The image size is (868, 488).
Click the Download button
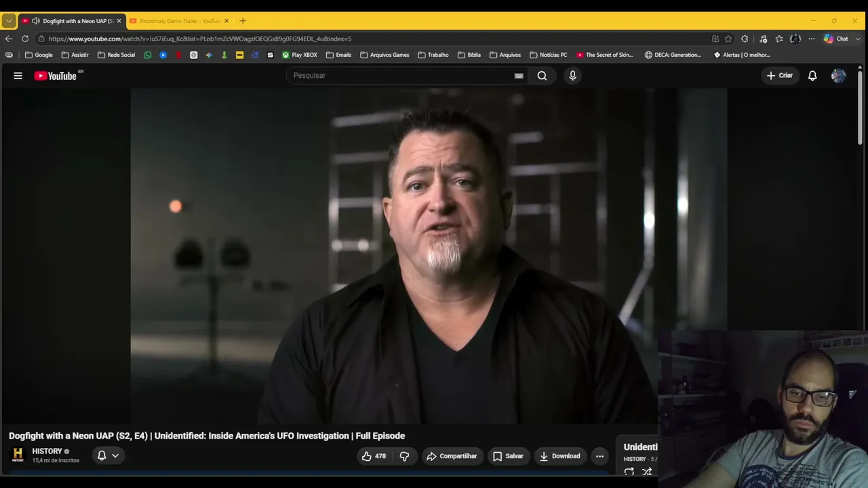(559, 456)
